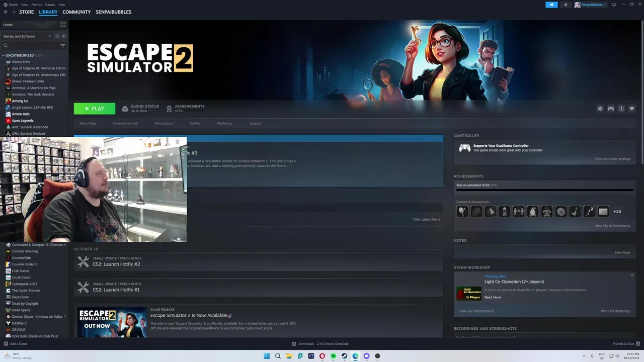The image size is (644, 362).
Task: Open the Downloads status bar
Action: tap(320, 344)
